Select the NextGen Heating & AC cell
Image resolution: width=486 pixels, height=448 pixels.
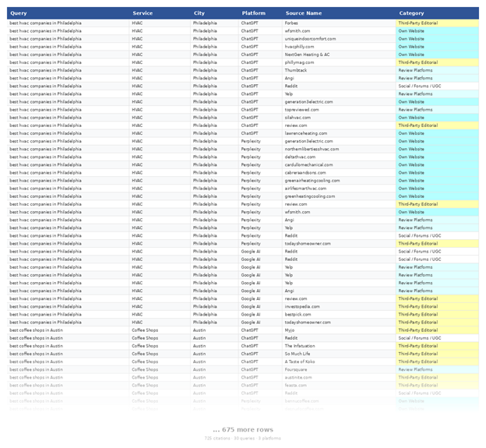339,55
